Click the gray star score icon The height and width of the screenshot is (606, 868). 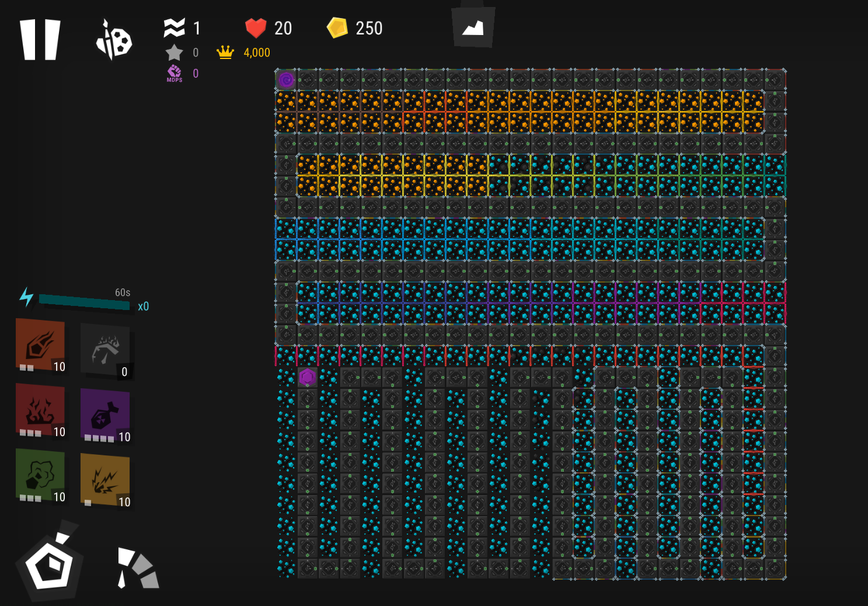(174, 53)
